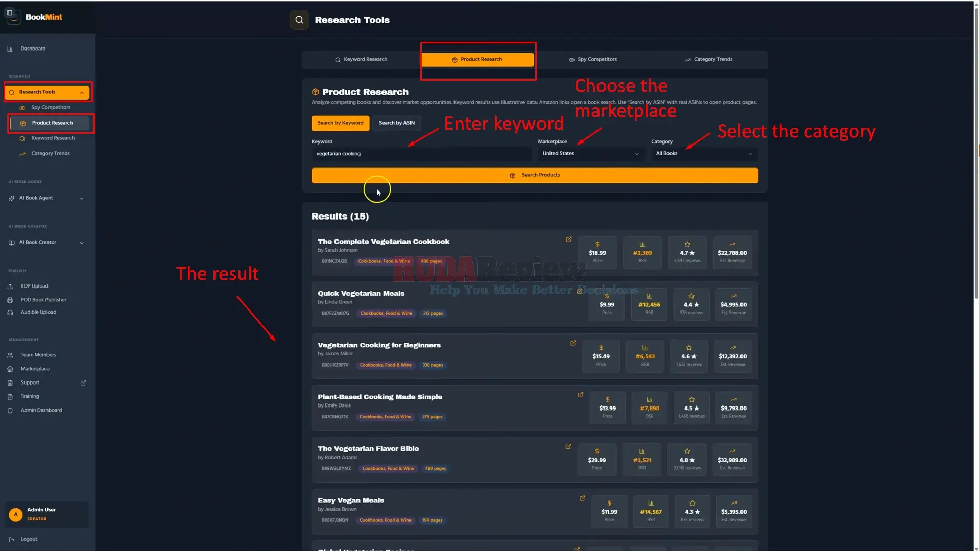Open Admin Dashboard shield icon
This screenshot has height=551, width=980.
coord(10,410)
